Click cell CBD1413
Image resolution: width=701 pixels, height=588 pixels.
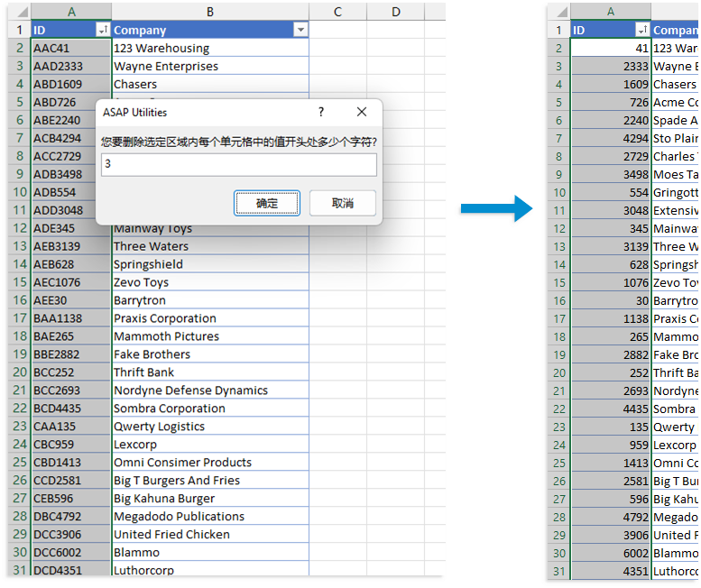(71, 462)
